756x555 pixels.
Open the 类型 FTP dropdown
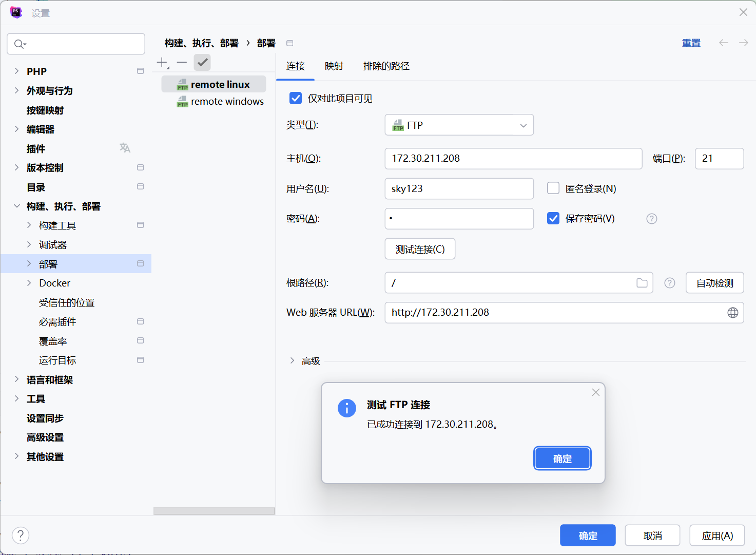[459, 125]
